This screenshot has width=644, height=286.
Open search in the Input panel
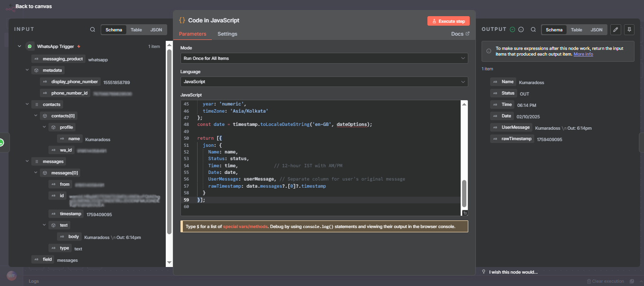pyautogui.click(x=92, y=29)
